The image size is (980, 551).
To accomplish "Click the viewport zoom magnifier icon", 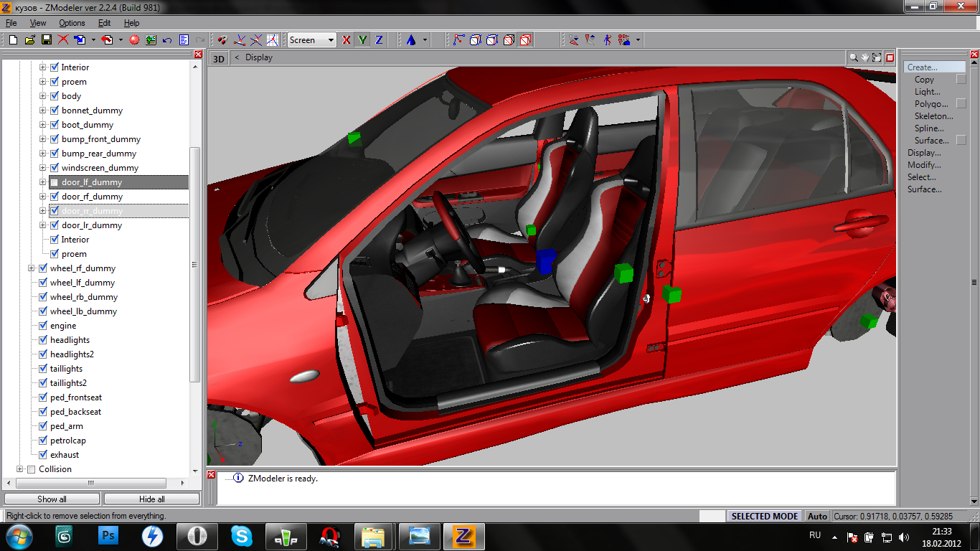I will 854,57.
